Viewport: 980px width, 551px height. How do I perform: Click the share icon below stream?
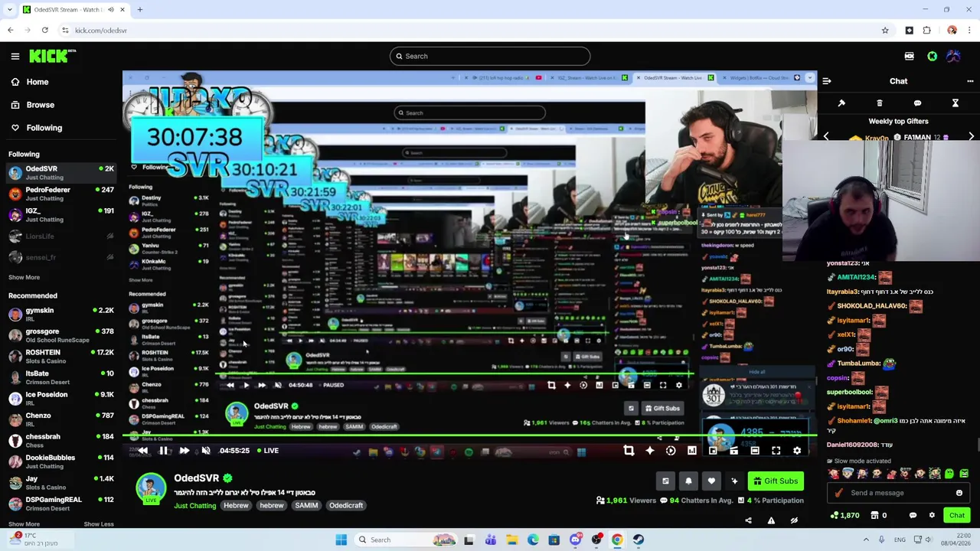[x=748, y=520]
